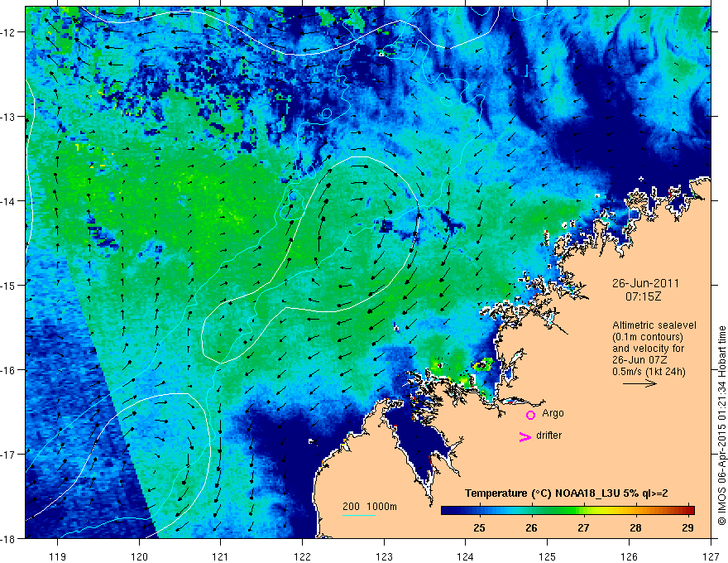
Task: Click the temperature color bar
Action: coord(568,510)
